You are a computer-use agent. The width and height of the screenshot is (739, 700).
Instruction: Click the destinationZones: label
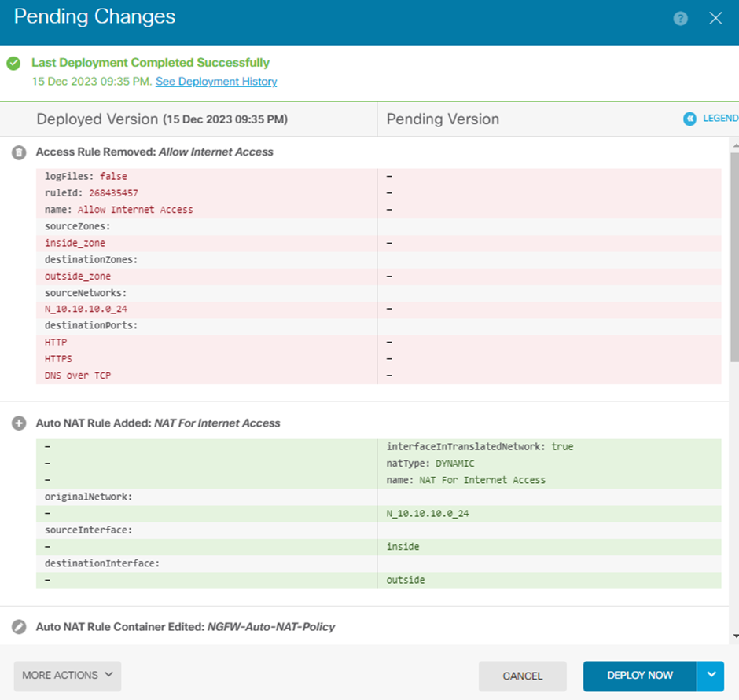click(x=91, y=259)
